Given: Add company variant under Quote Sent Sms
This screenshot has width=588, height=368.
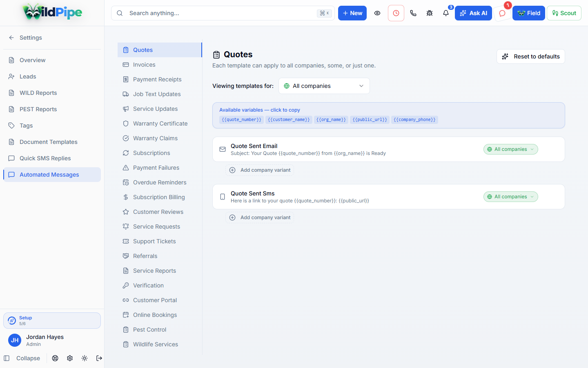Looking at the screenshot, I should pyautogui.click(x=260, y=218).
